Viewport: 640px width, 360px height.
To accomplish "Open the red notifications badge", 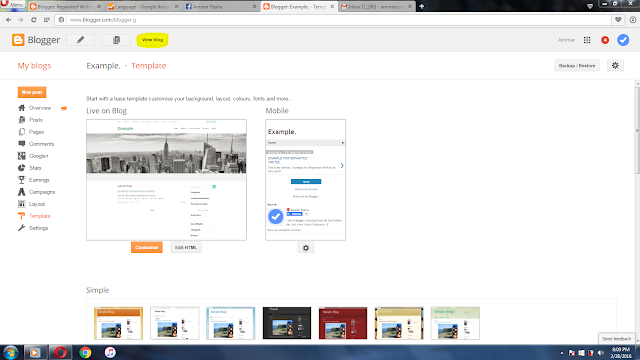I will 605,40.
